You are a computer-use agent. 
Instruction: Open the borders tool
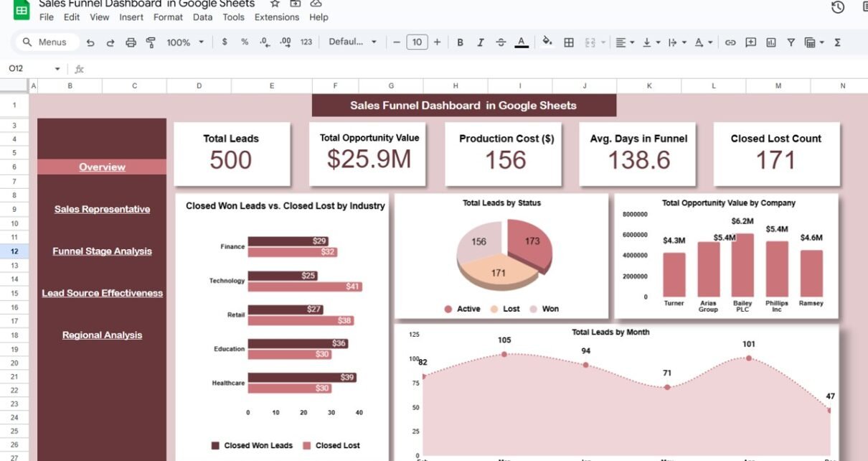point(569,42)
